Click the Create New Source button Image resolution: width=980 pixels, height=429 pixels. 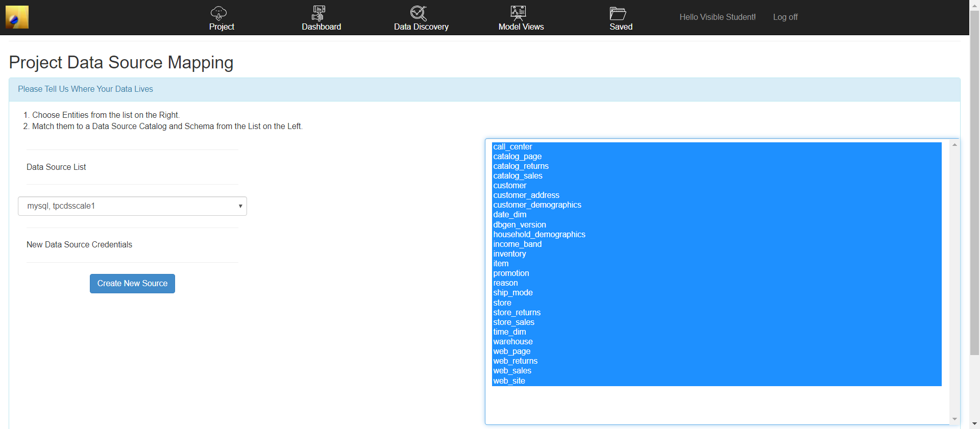click(132, 284)
